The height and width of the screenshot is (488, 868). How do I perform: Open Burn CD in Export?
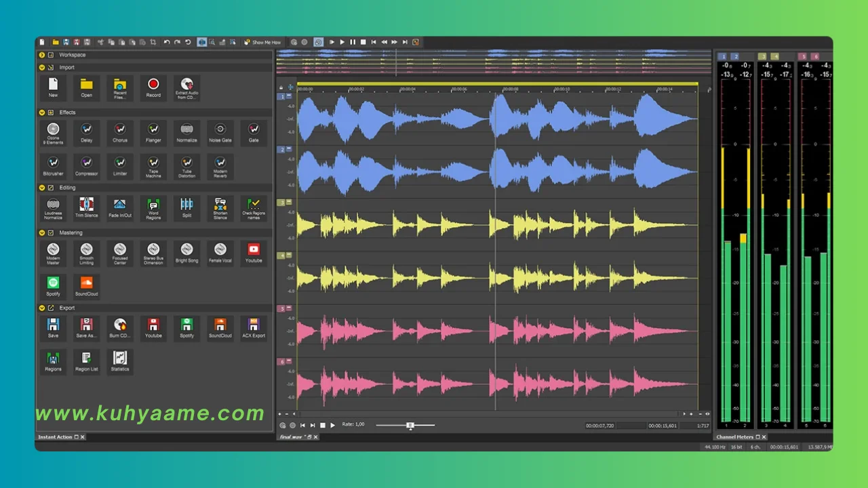point(120,328)
